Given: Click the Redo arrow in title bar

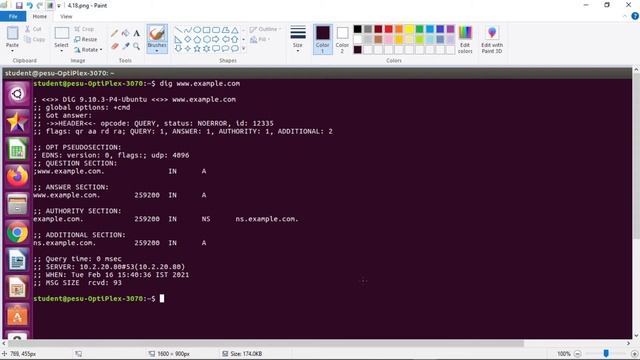Looking at the screenshot, I should click(40, 5).
